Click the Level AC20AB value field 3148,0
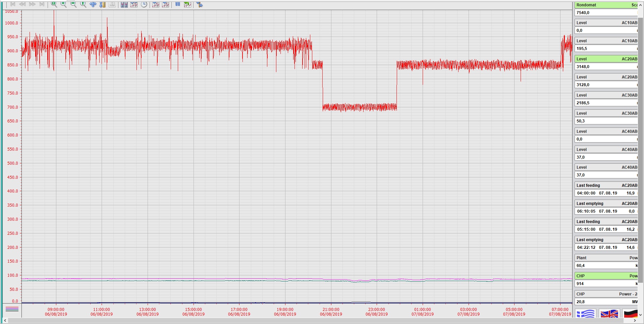644x324 pixels. coord(606,67)
